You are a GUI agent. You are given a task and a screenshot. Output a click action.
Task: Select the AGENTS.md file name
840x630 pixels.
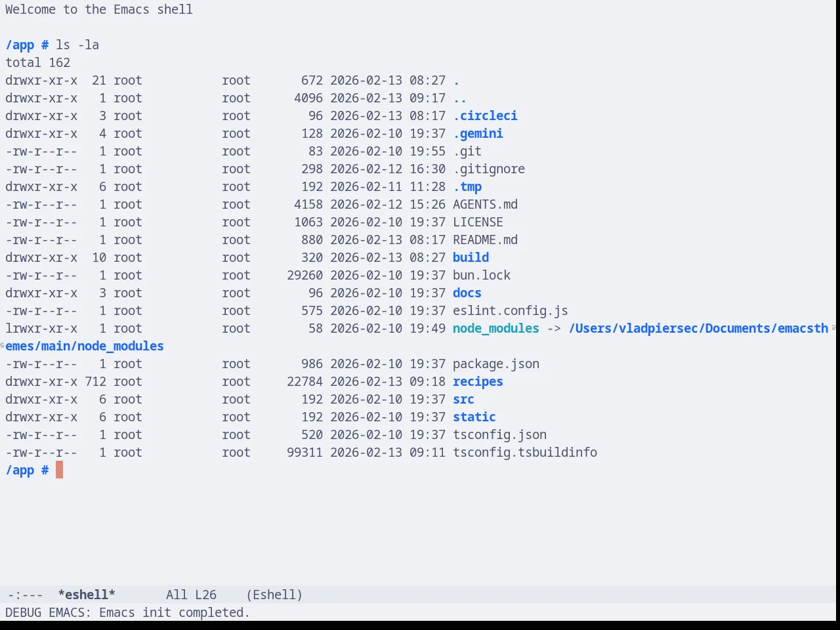(x=485, y=204)
